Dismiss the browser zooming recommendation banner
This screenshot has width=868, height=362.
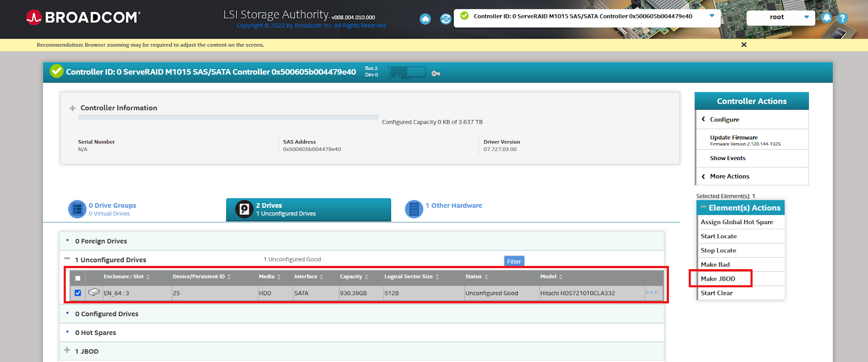(744, 45)
